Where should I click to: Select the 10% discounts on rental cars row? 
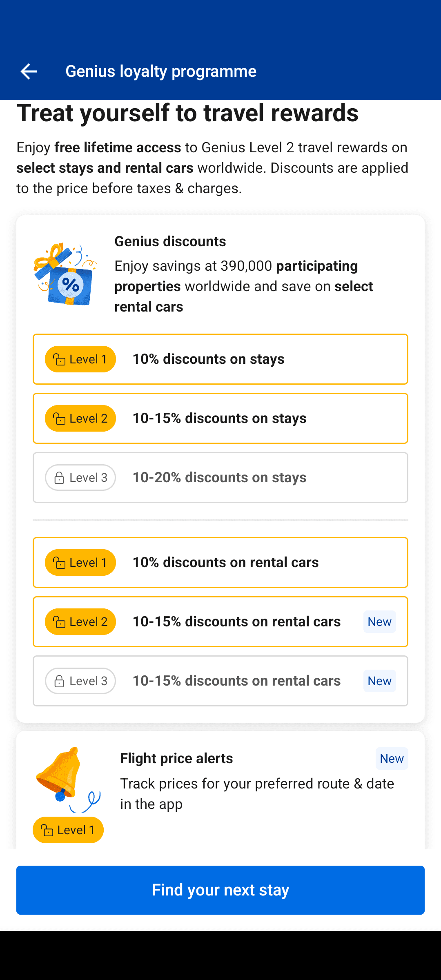(x=220, y=563)
